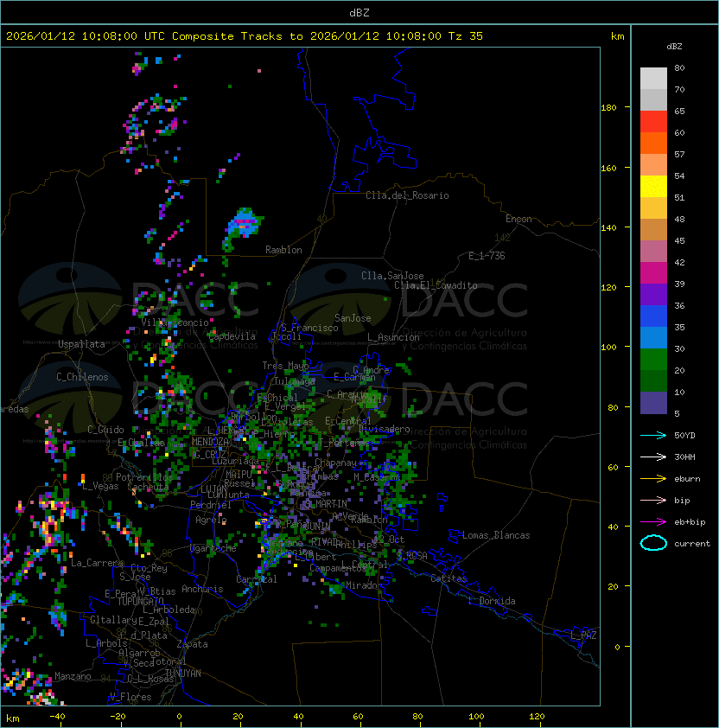Click the '-40' km tick on horizontal axis
The width and height of the screenshot is (719, 728).
[x=57, y=717]
